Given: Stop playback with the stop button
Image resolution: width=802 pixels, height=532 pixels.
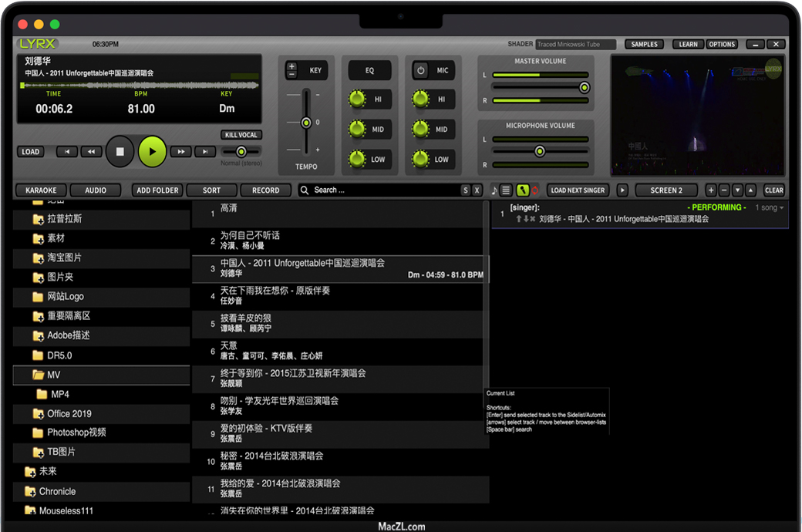Looking at the screenshot, I should (120, 152).
